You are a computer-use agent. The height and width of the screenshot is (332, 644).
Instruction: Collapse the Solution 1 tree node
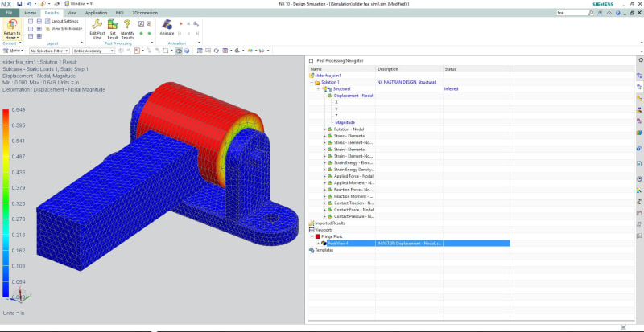(x=312, y=83)
